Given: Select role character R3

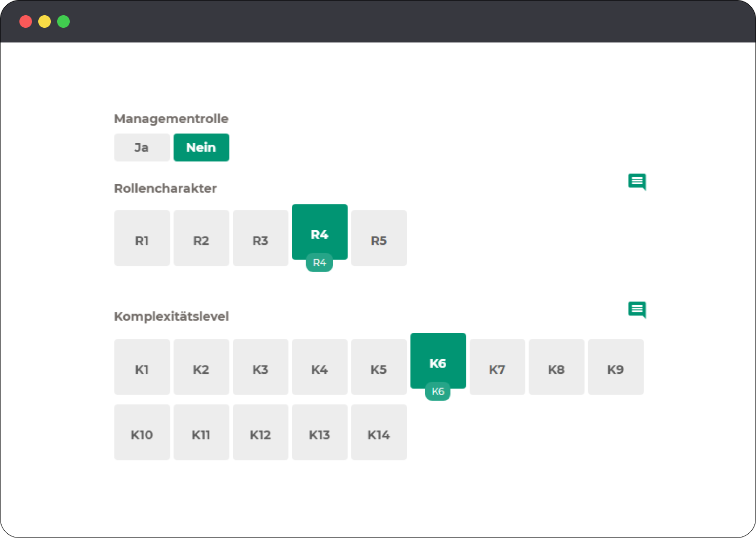Looking at the screenshot, I should coord(261,238).
